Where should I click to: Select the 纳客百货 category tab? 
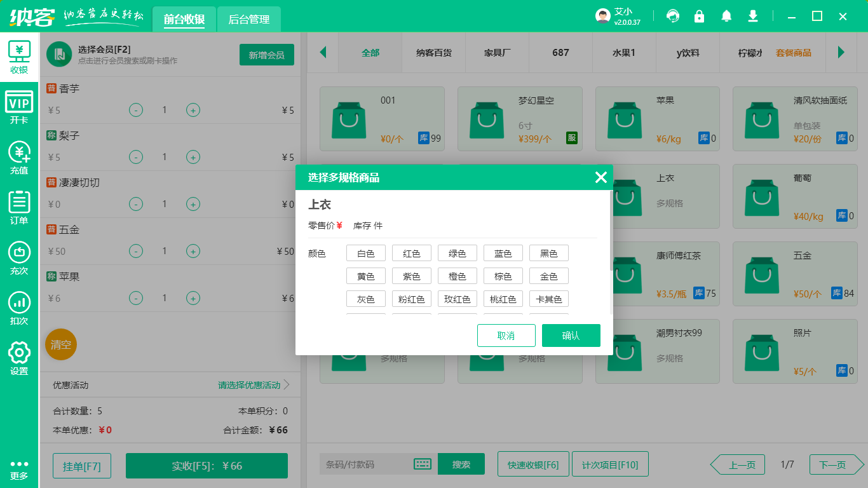pos(434,53)
